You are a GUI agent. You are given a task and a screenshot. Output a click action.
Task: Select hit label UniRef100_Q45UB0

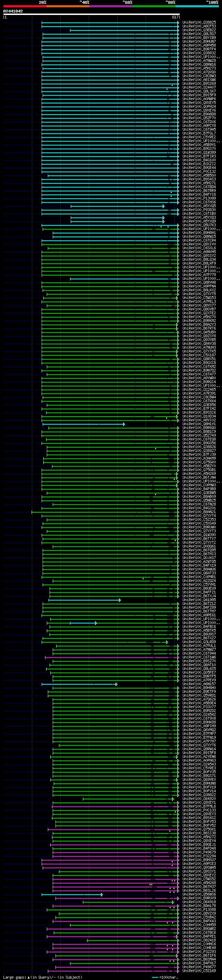point(199,332)
